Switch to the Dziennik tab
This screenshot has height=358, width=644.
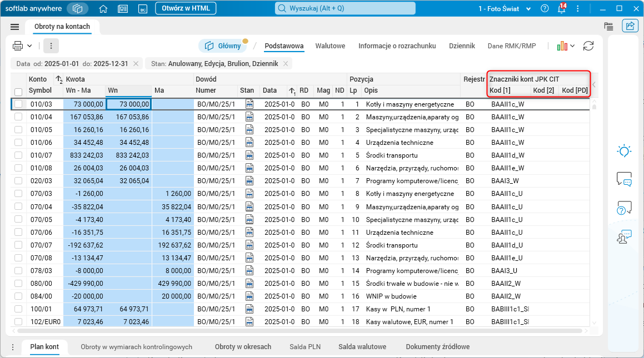click(462, 46)
